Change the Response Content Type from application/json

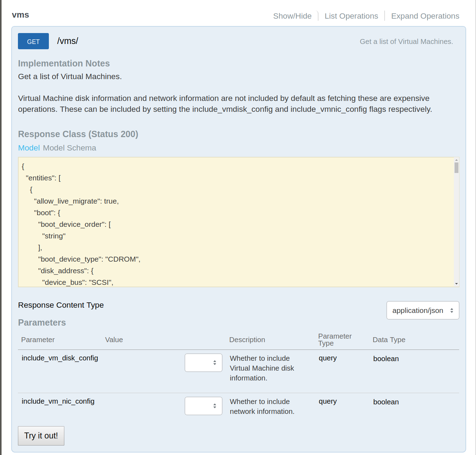point(422,310)
